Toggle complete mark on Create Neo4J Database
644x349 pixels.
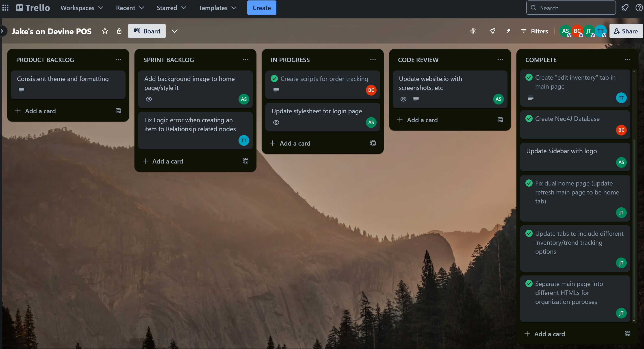[x=529, y=119]
